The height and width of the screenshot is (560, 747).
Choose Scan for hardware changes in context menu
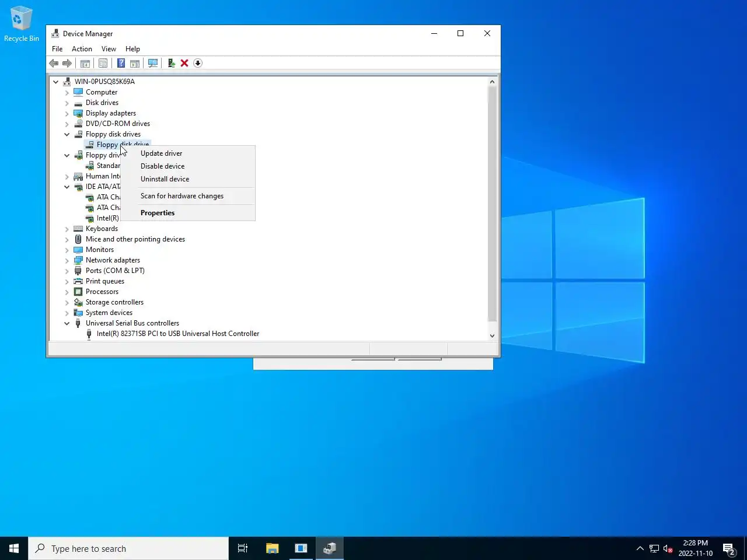point(188,196)
